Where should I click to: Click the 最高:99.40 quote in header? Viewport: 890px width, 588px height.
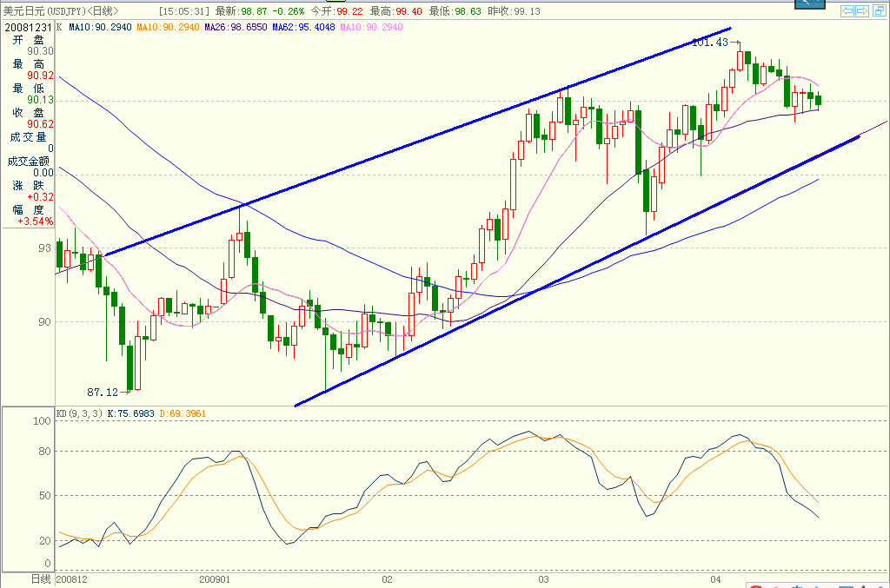[x=396, y=10]
